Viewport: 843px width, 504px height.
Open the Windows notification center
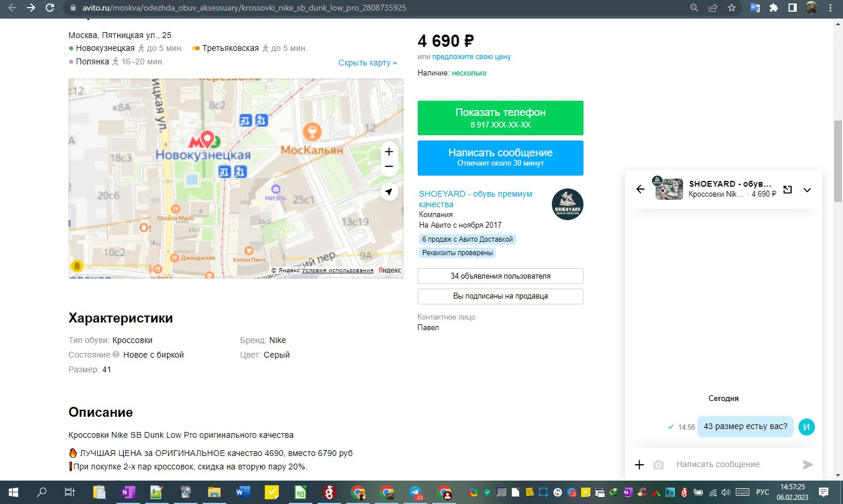click(x=824, y=492)
